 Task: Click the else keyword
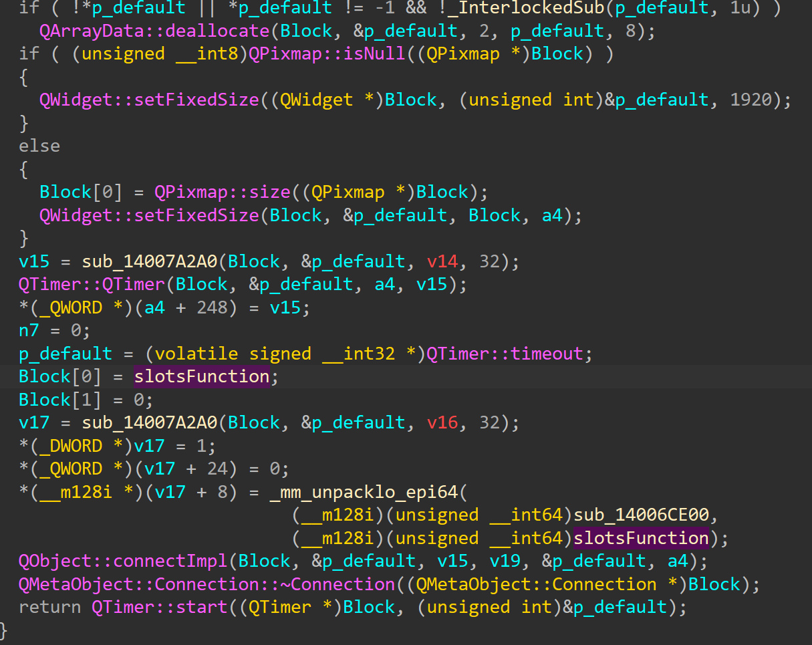coord(39,146)
